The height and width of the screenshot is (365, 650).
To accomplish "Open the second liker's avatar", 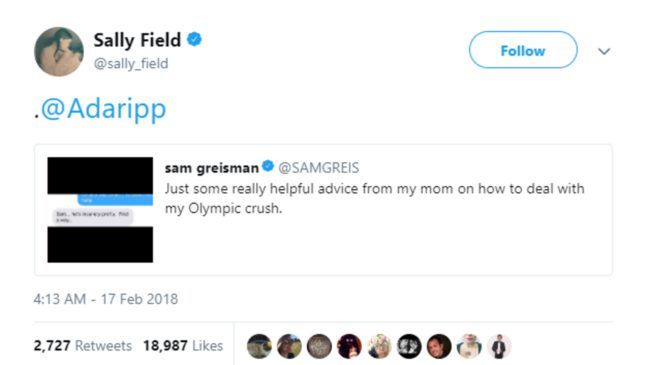I will pyautogui.click(x=289, y=346).
